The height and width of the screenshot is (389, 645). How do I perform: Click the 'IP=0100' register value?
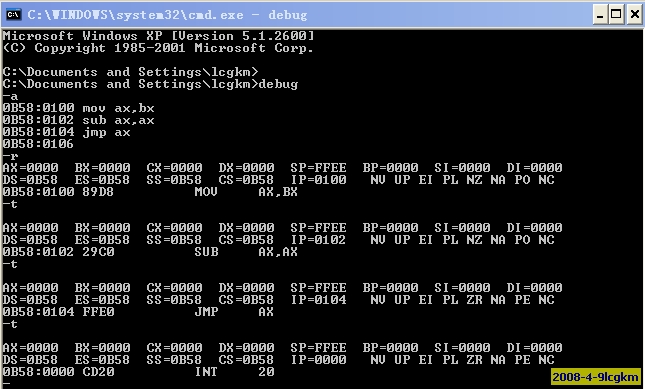click(x=318, y=180)
